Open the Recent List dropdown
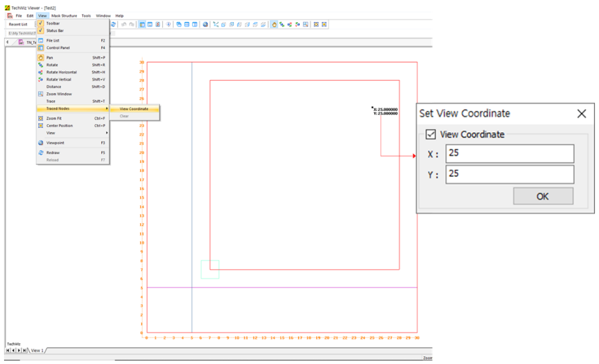Screen dimensions: 599x364 (x=18, y=24)
